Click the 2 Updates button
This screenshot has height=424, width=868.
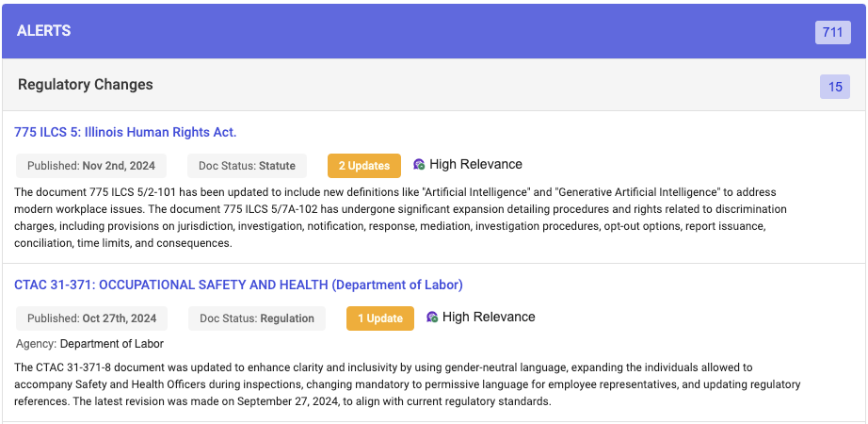point(364,166)
